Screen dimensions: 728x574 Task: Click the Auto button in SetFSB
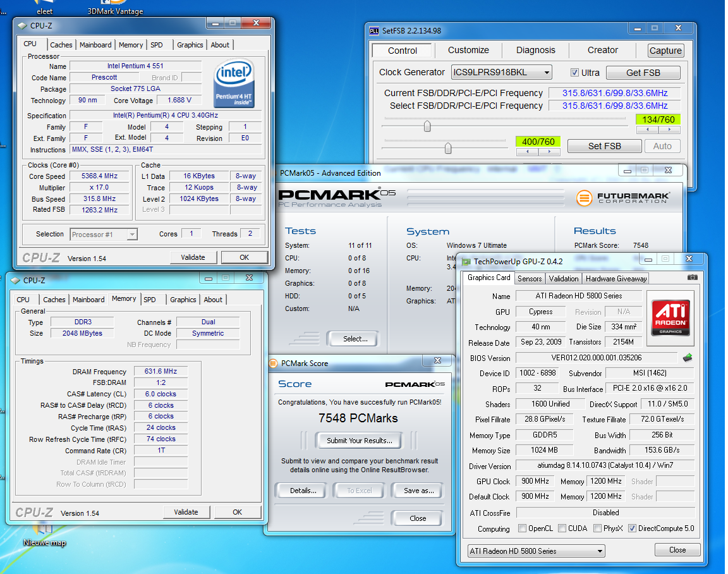pyautogui.click(x=662, y=146)
